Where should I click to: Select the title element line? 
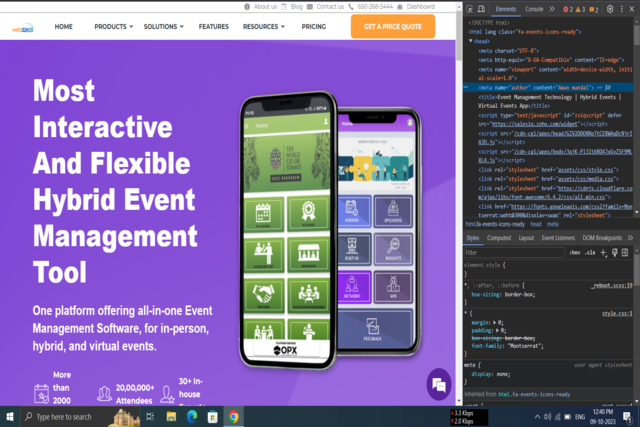pos(549,101)
